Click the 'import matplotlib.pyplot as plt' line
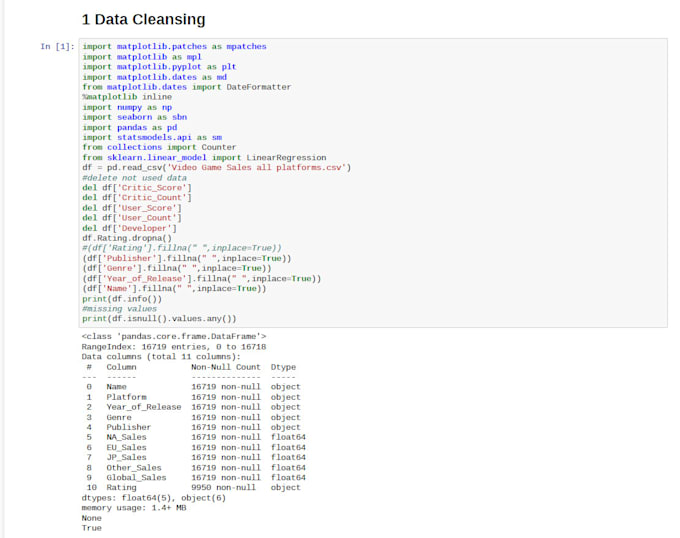This screenshot has width=680, height=538. click(x=159, y=67)
